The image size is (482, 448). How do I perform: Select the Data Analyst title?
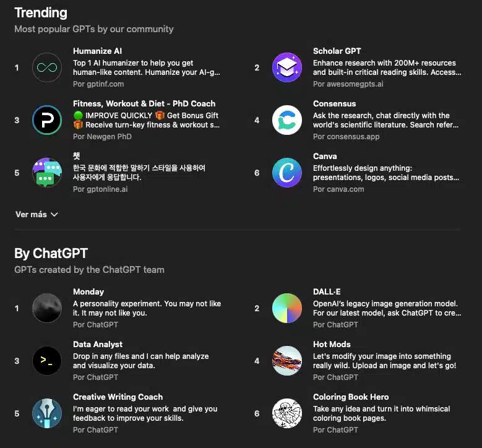[x=98, y=344]
